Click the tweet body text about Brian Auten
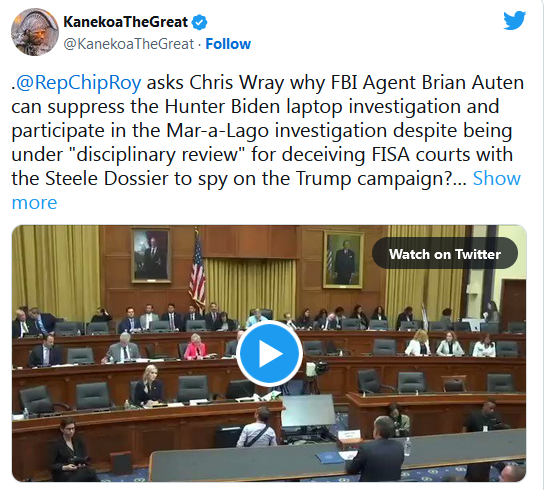The height and width of the screenshot is (490, 555). point(267,130)
